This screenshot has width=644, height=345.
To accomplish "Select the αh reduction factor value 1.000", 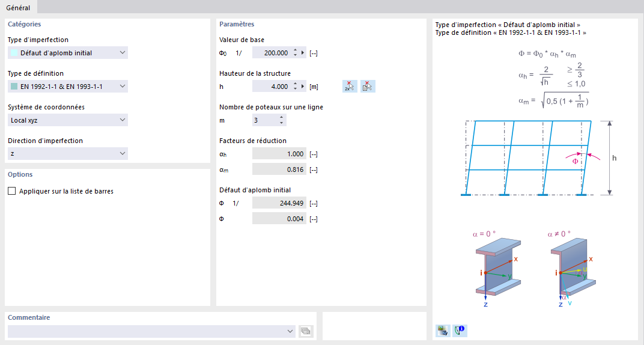I will pos(279,154).
